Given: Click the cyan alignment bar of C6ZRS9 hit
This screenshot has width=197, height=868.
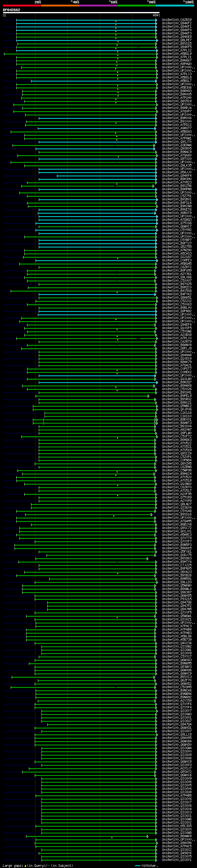Looking at the screenshot, I should tap(86, 20).
